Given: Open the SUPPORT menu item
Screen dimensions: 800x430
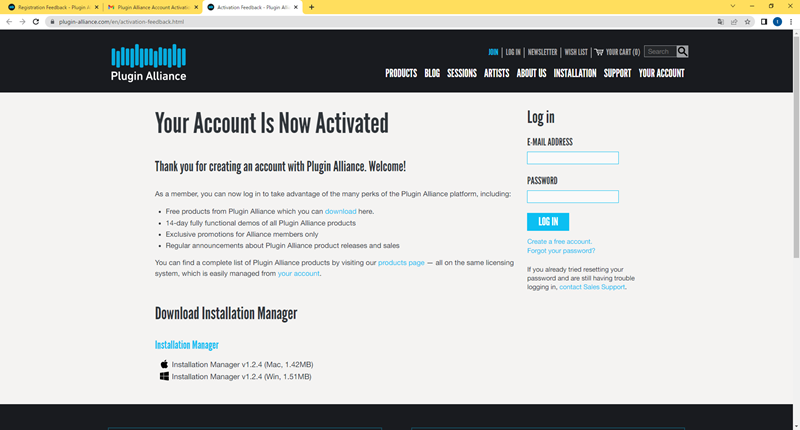Looking at the screenshot, I should click(617, 73).
